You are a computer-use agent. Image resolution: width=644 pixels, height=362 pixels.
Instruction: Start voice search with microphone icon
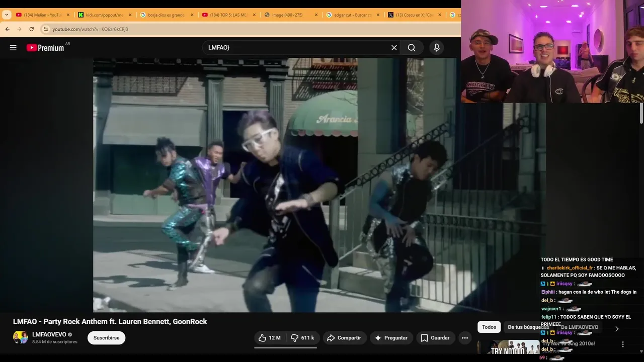[437, 48]
